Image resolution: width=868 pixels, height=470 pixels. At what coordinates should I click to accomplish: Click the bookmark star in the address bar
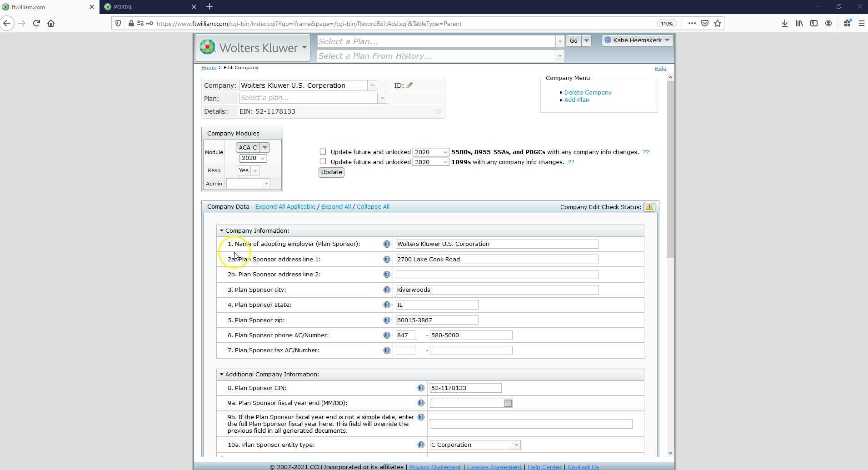click(716, 23)
